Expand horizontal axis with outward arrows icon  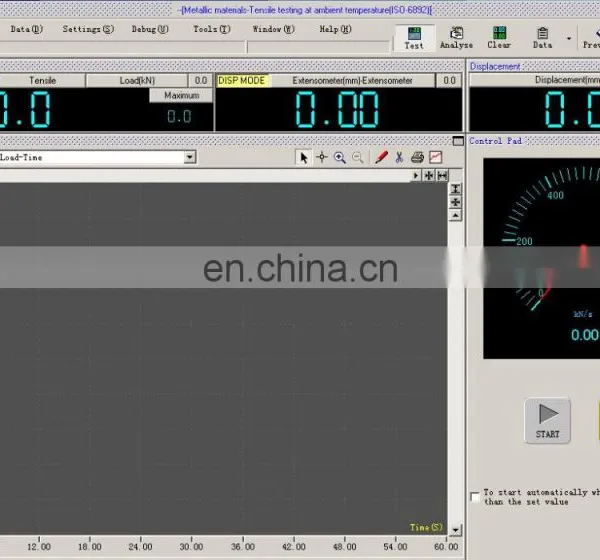point(442,176)
